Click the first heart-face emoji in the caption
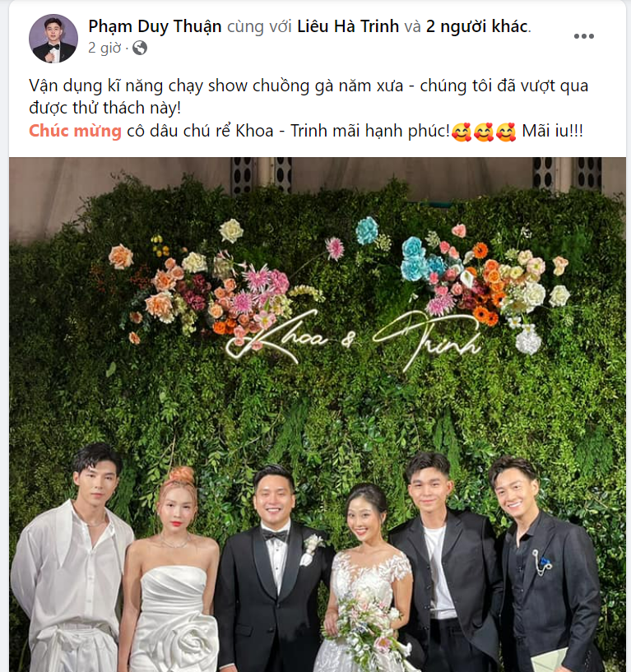Screen dimensions: 631x672 tap(462, 132)
